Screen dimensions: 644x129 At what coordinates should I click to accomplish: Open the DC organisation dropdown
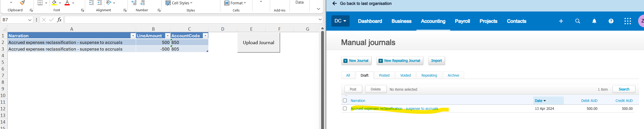(340, 21)
